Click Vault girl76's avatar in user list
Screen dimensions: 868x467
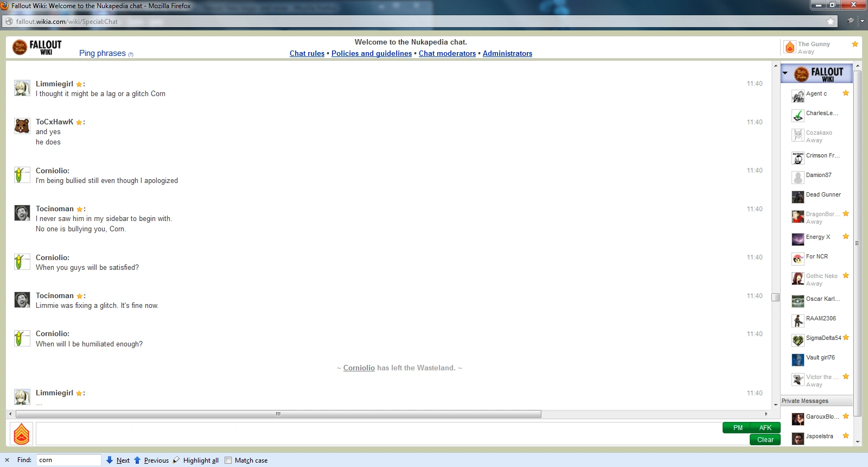click(x=798, y=360)
